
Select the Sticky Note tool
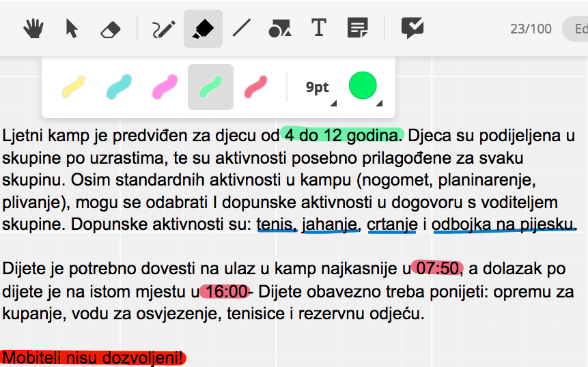click(357, 29)
